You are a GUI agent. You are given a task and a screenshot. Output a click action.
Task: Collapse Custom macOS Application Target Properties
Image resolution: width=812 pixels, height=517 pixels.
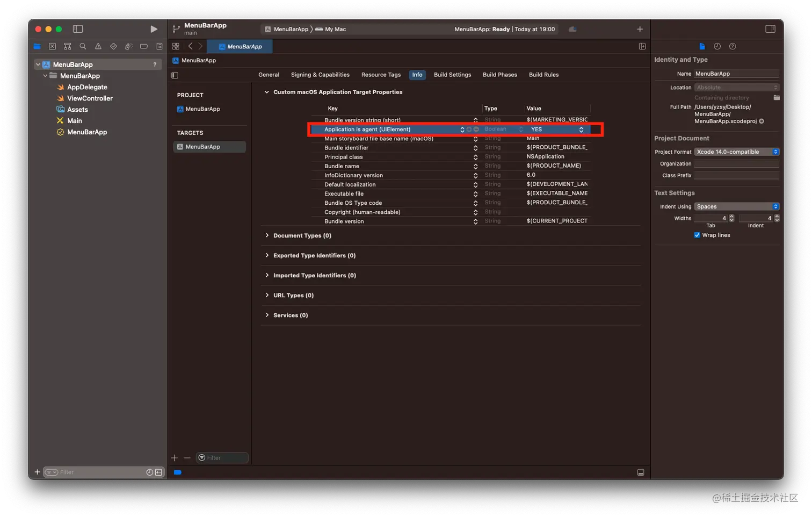tap(266, 92)
